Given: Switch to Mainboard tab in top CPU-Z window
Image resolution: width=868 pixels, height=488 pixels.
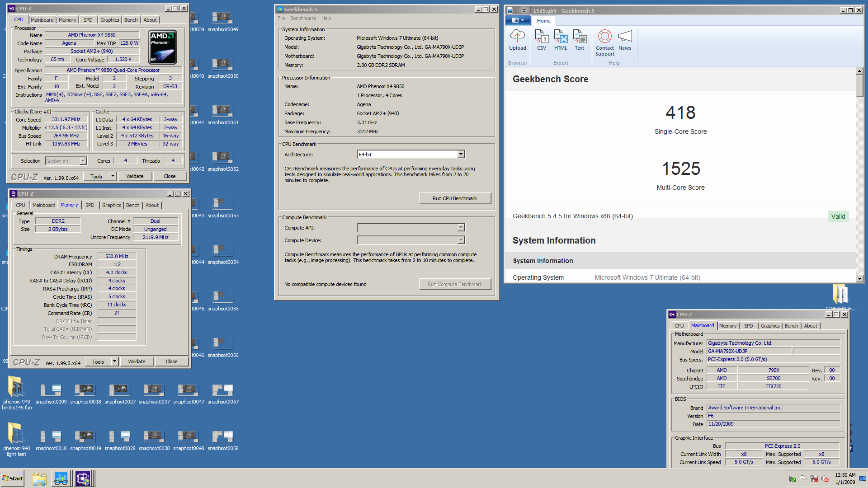Looking at the screenshot, I should 42,20.
